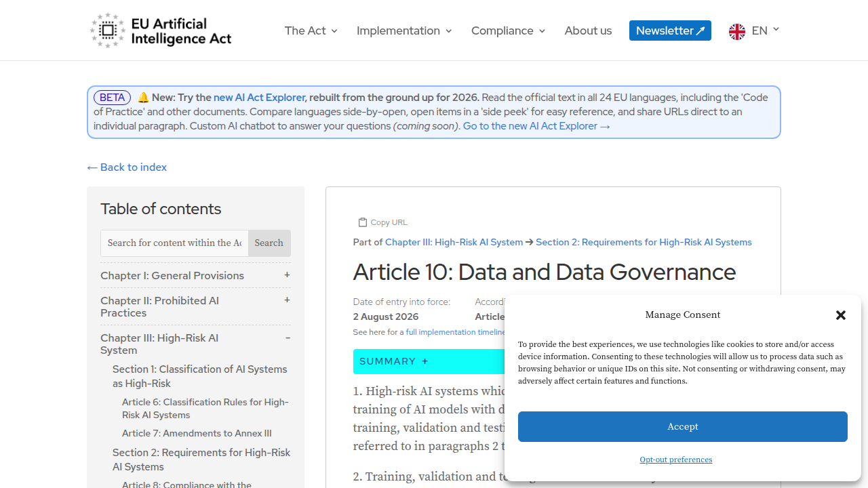
Task: Open Chapter II: Prohibited AI Practices
Action: pyautogui.click(x=159, y=307)
